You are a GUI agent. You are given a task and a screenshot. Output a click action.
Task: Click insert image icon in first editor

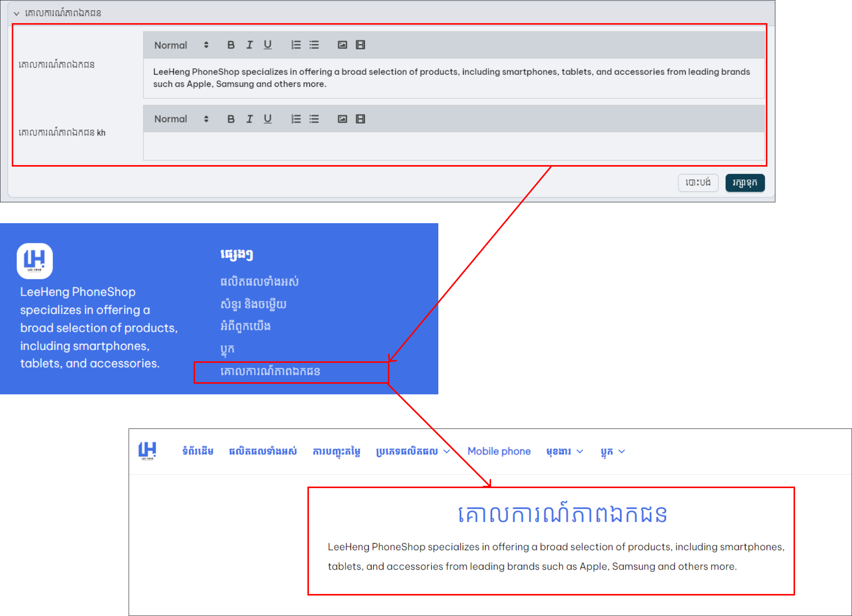[x=342, y=45]
